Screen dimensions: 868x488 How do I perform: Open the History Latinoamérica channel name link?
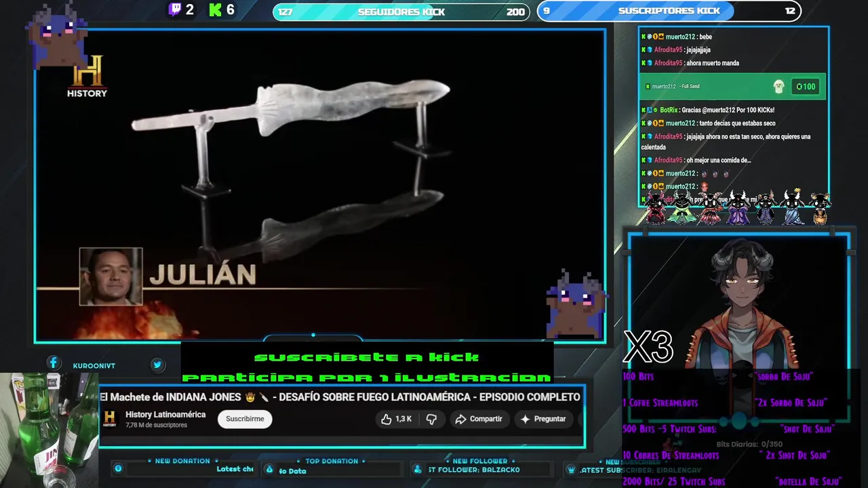tap(165, 414)
